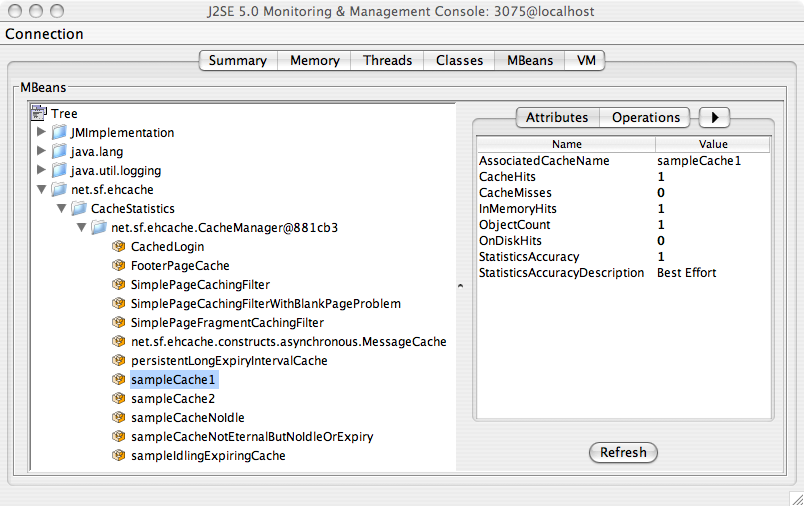The image size is (804, 506).
Task: Select persistentLongExpiryIntervalCache label
Action: point(229,360)
